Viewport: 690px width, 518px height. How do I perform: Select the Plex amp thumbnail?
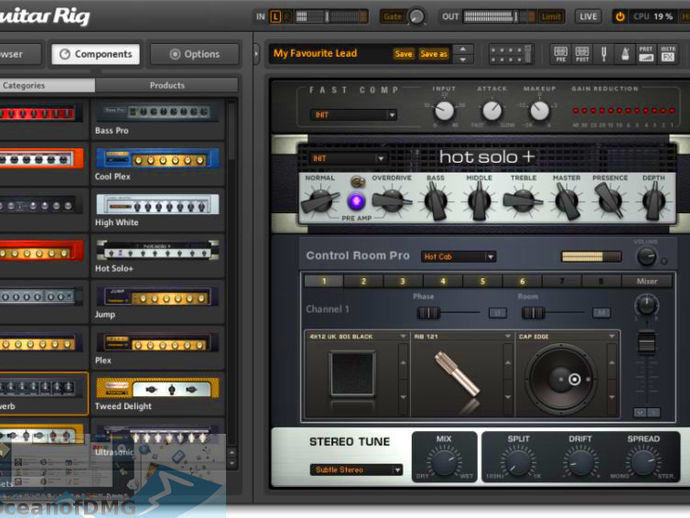point(157,342)
